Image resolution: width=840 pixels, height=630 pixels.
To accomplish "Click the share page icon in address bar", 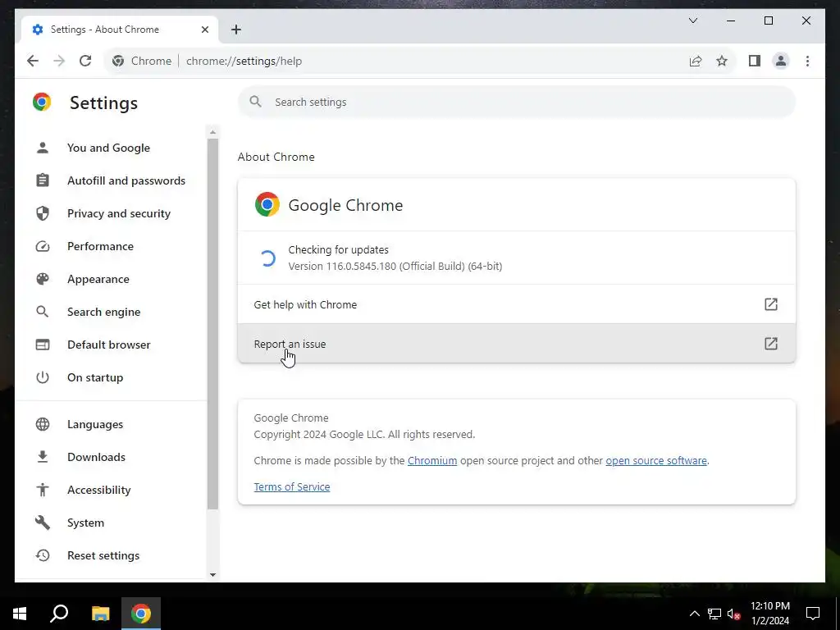I will (696, 61).
